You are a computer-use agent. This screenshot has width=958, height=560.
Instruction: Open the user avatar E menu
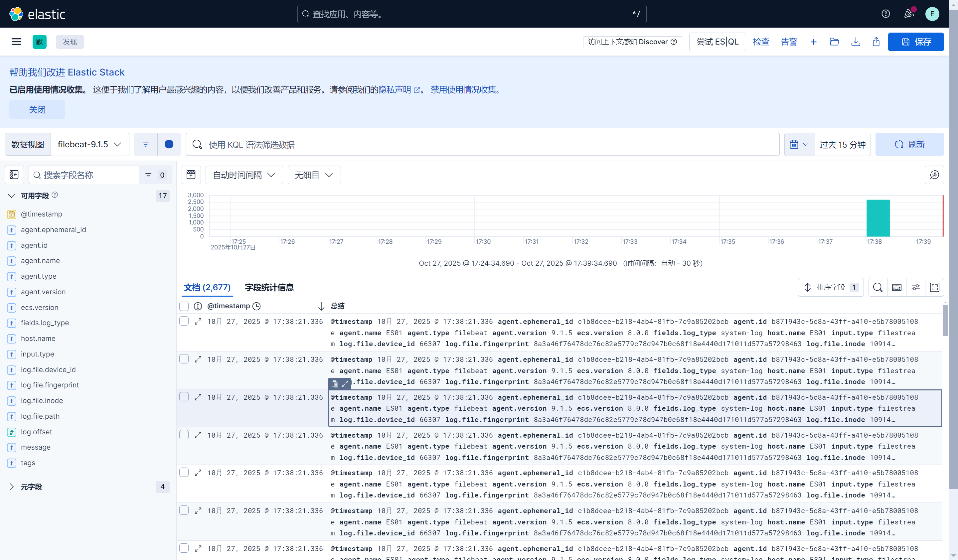pos(932,14)
